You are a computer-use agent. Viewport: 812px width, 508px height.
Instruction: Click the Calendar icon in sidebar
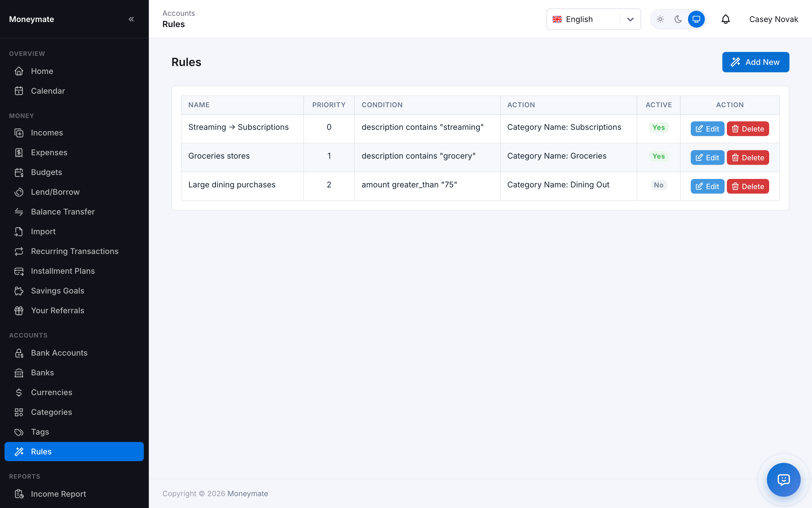coord(19,91)
